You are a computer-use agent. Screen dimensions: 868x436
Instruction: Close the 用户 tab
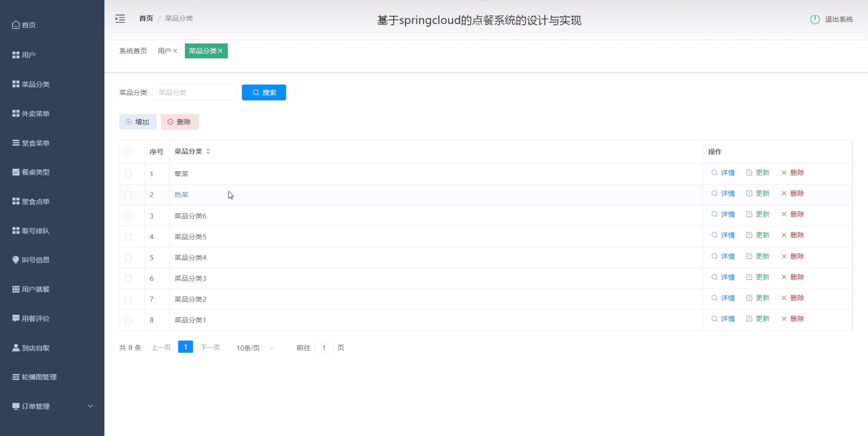175,51
